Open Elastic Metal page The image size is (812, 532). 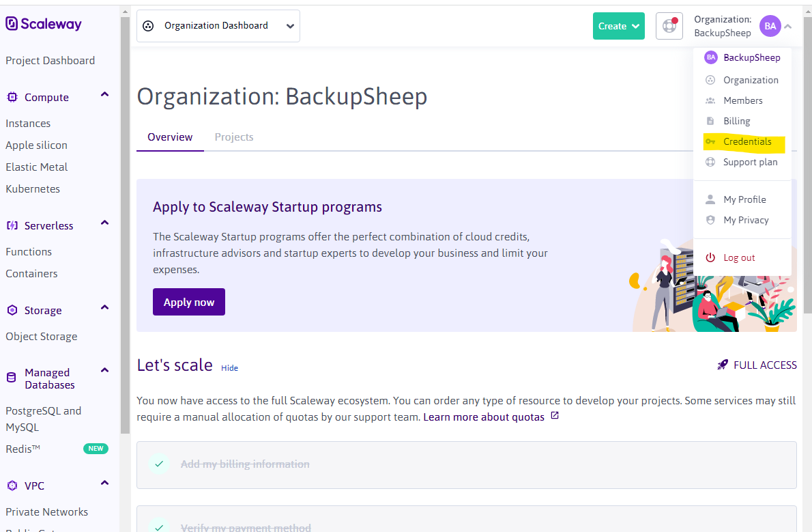point(37,167)
